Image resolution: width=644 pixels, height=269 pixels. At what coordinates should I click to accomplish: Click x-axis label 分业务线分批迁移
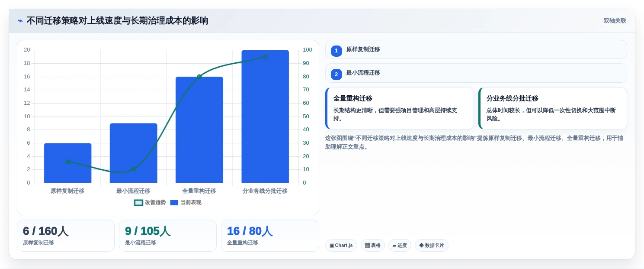(265, 191)
